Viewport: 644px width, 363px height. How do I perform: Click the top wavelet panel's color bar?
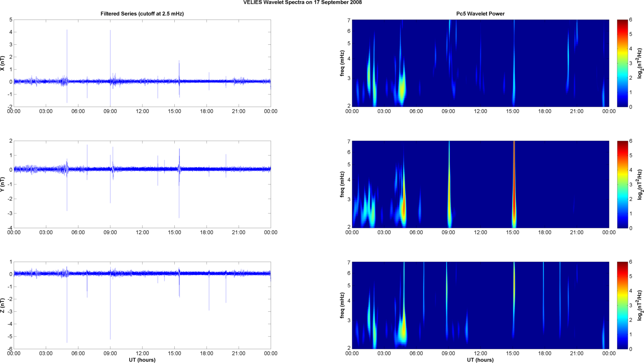coord(622,63)
